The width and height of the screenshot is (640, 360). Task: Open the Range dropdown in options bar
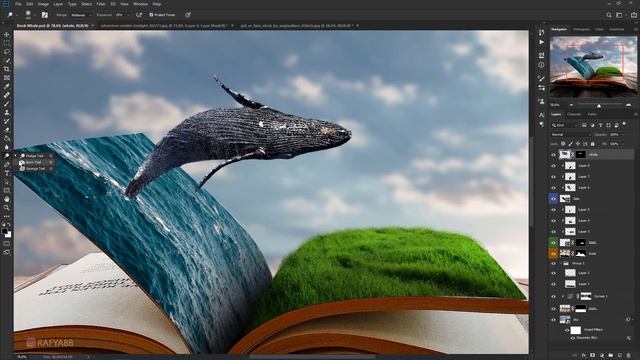(x=81, y=15)
